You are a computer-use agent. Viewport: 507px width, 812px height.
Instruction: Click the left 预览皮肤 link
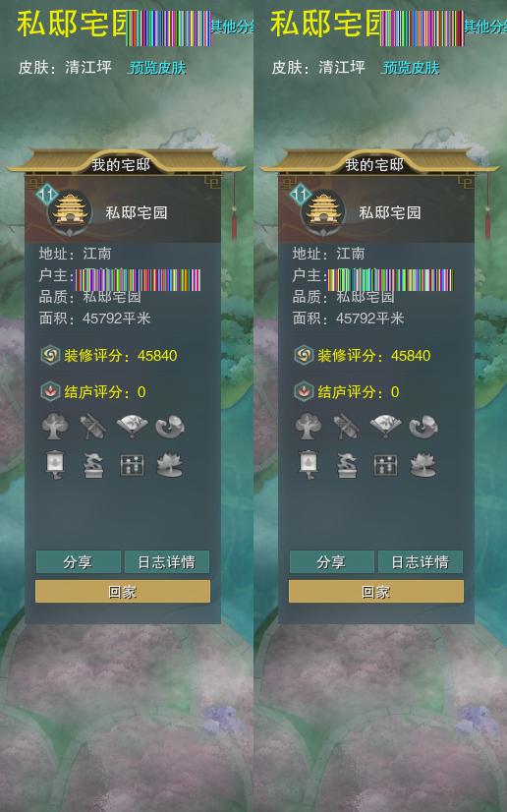157,68
